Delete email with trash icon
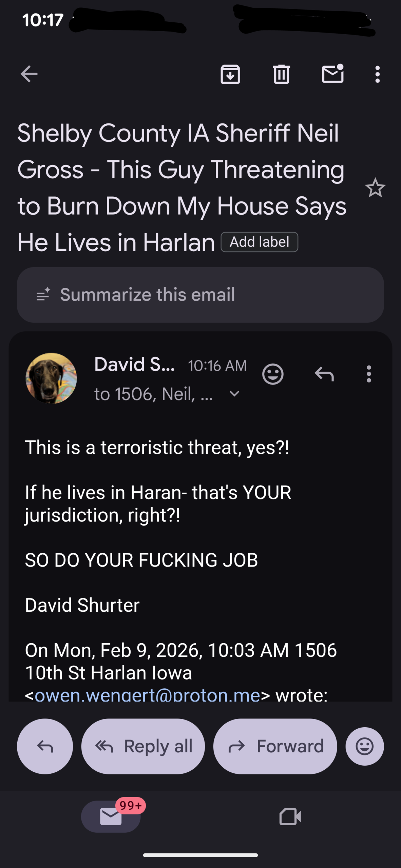 pyautogui.click(x=281, y=74)
